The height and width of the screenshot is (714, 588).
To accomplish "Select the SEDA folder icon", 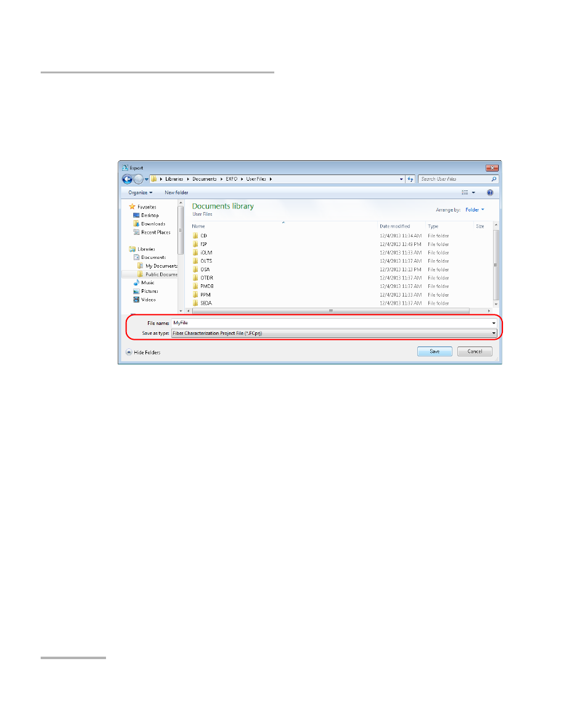I will (195, 303).
